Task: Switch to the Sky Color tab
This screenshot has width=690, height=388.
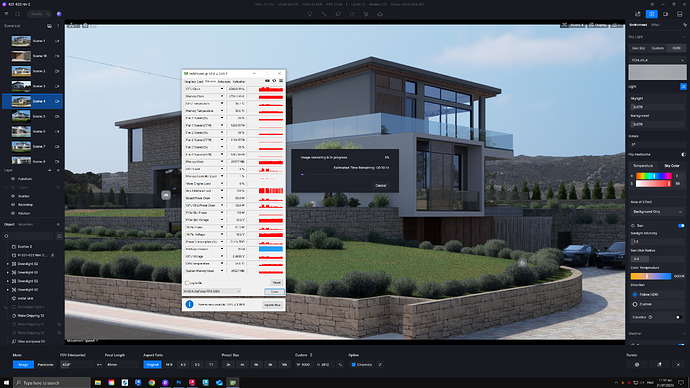Action: [x=672, y=165]
